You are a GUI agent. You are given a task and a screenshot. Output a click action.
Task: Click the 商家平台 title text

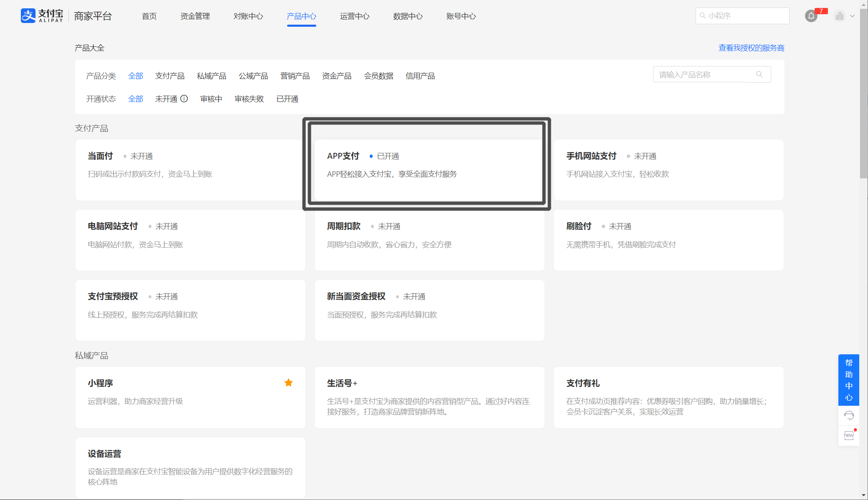93,16
